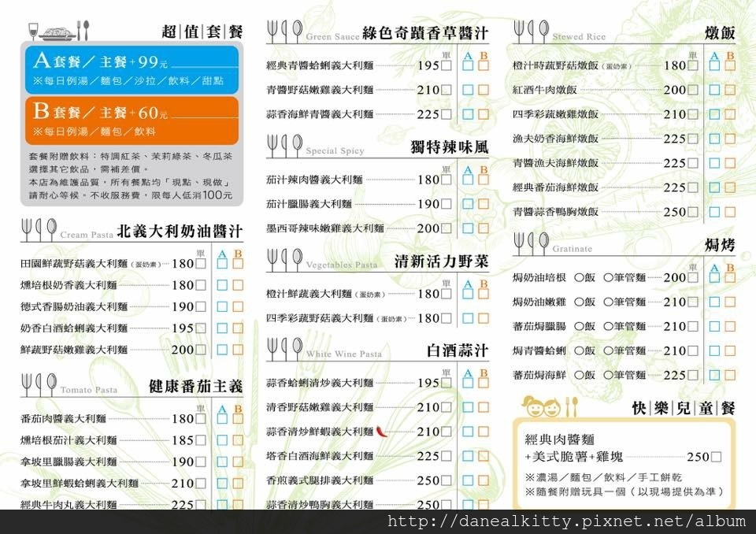
Task: Click the 經典肉醬麵 kids meal title
Action: (560, 439)
